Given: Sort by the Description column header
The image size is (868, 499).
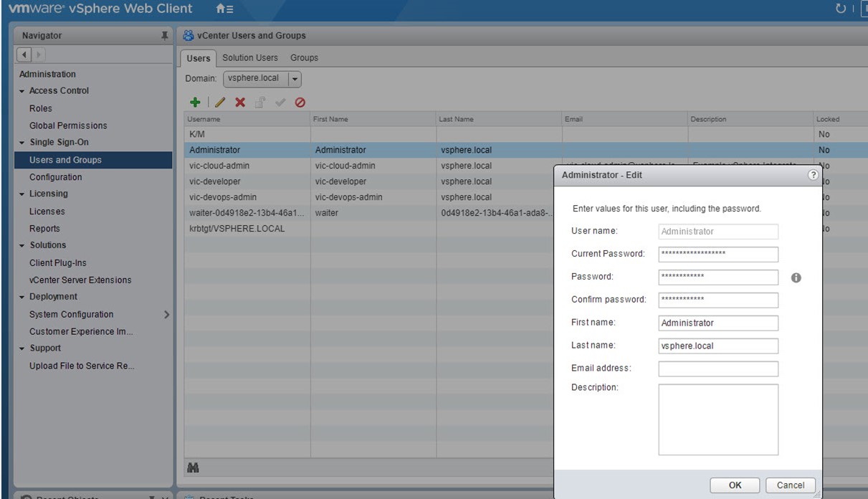Looking at the screenshot, I should pyautogui.click(x=750, y=119).
